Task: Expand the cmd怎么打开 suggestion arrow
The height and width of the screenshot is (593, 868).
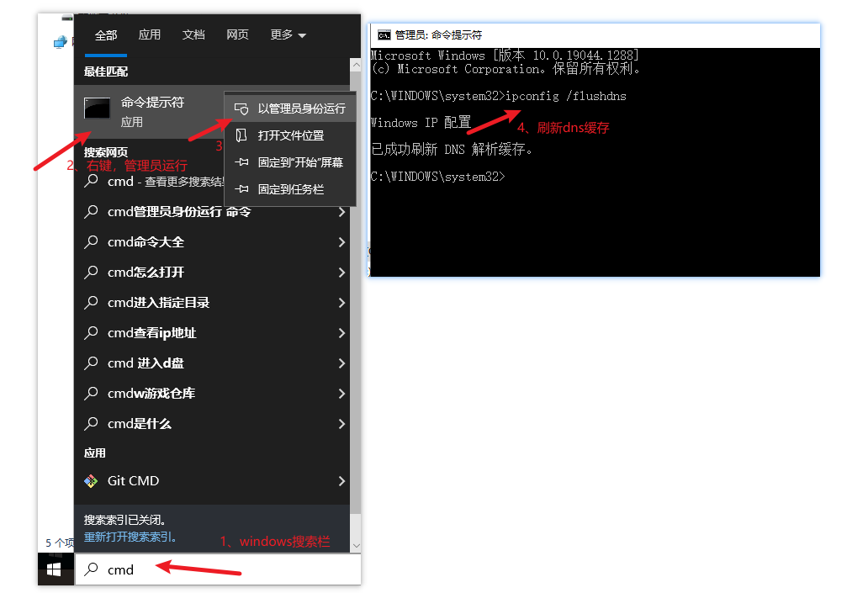Action: pos(341,273)
